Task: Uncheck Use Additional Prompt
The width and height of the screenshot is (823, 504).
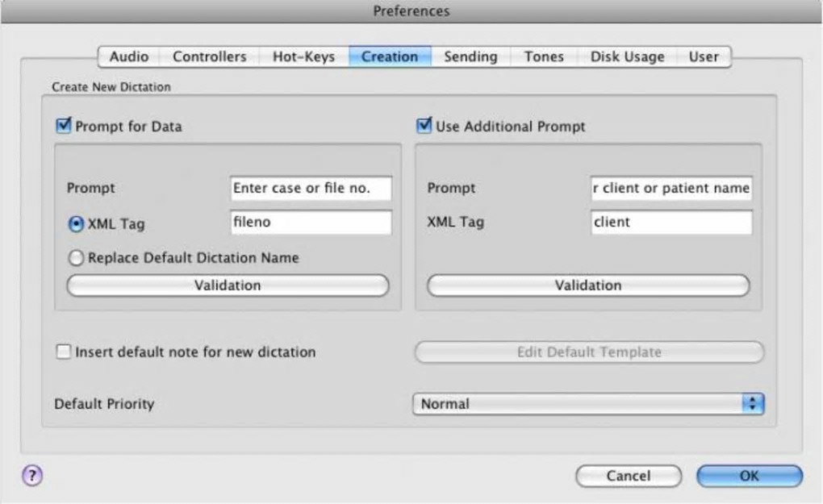Action: (x=424, y=126)
